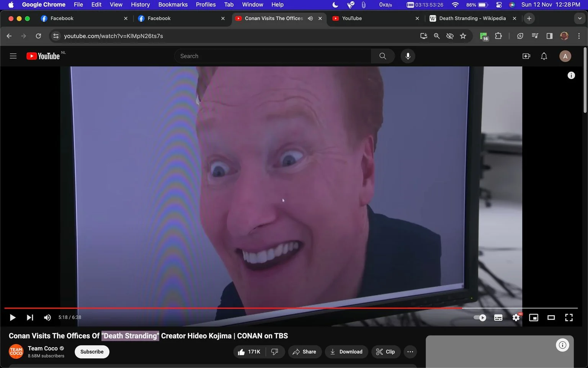Reload the current page
588x368 pixels.
(38, 36)
